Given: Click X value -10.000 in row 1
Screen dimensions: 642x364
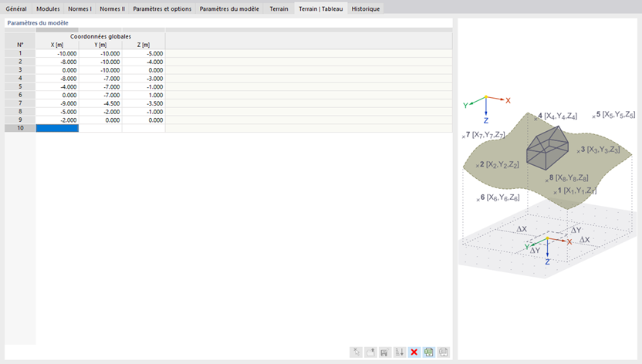Looking at the screenshot, I should click(x=57, y=53).
